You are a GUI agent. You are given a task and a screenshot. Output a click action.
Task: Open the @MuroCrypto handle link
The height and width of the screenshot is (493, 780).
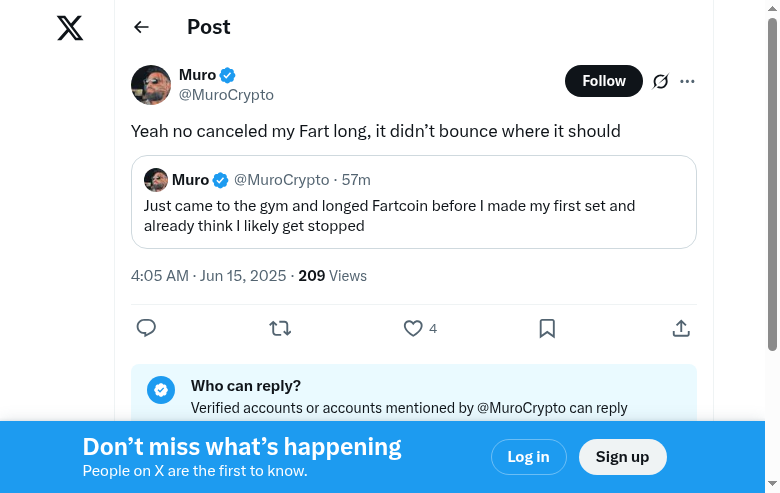click(226, 95)
